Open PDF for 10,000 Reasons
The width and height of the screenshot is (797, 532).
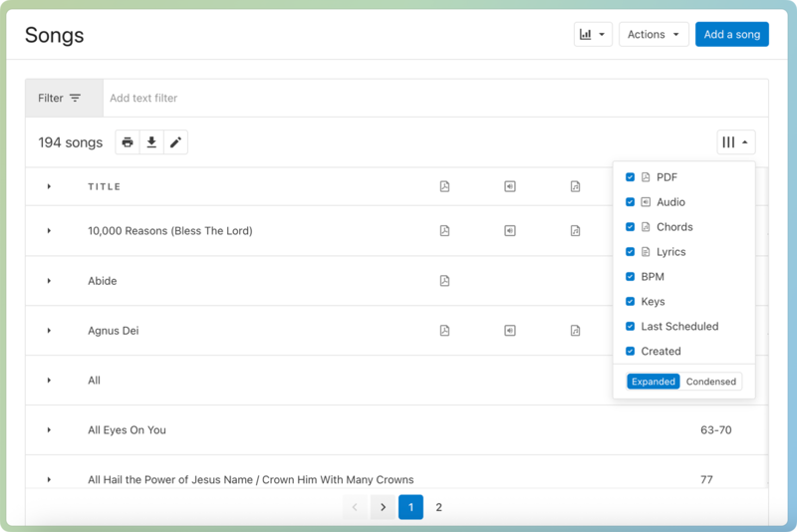444,231
